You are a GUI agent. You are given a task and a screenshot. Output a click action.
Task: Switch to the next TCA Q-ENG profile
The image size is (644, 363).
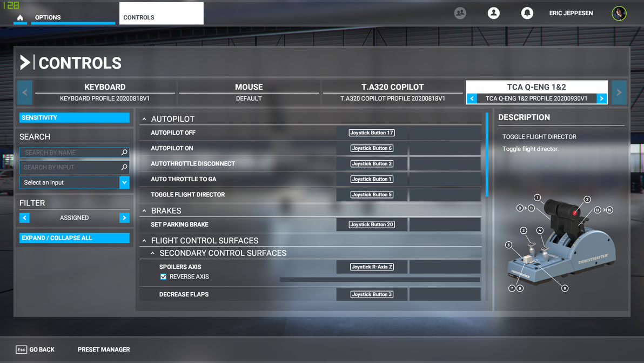pyautogui.click(x=602, y=98)
